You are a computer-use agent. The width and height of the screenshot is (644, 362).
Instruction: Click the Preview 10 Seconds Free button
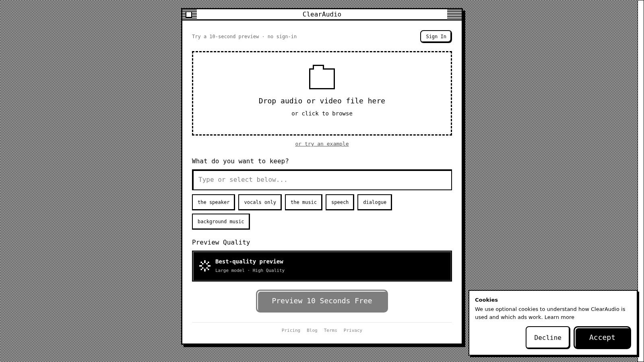tap(322, 301)
